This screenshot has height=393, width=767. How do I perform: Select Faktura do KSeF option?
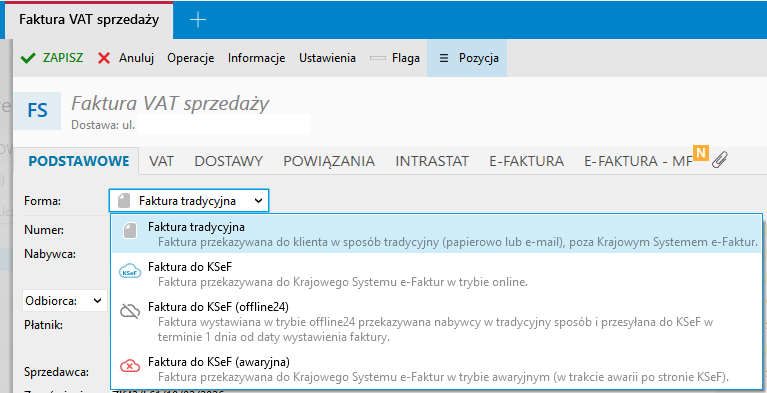(437, 275)
